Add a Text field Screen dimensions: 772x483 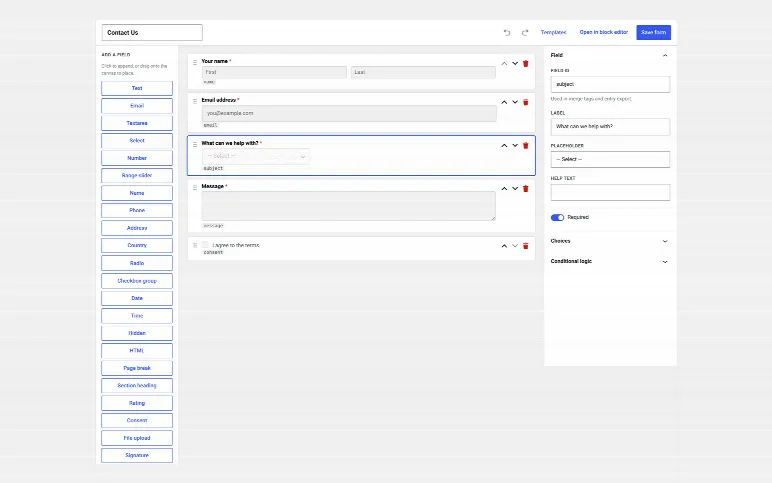point(137,89)
